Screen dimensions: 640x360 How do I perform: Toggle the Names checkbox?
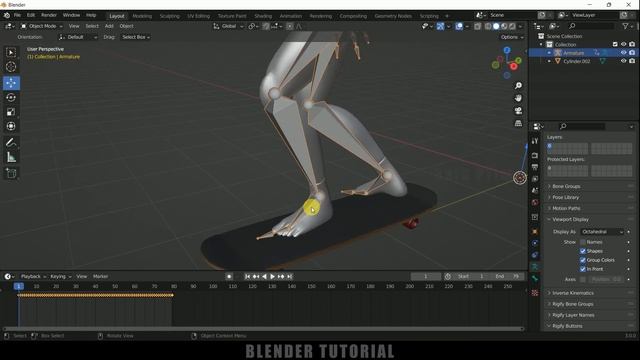click(x=583, y=242)
